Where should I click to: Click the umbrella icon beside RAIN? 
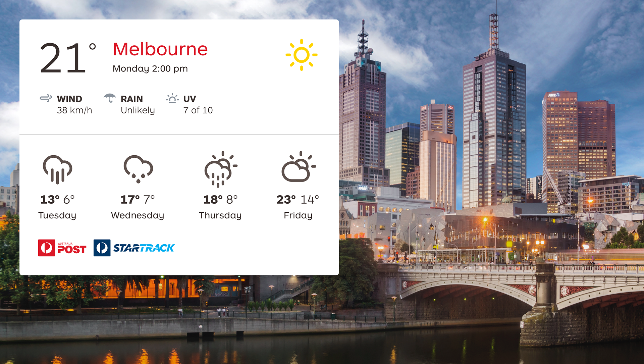pos(110,98)
